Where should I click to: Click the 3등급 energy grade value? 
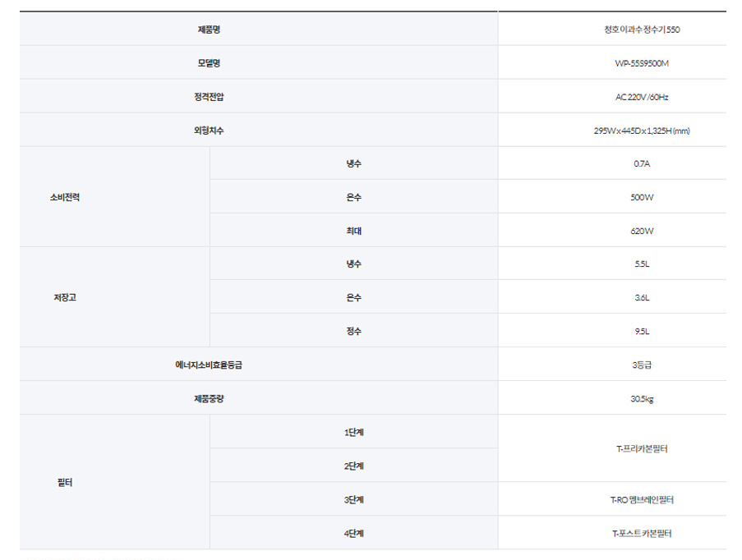point(642,365)
